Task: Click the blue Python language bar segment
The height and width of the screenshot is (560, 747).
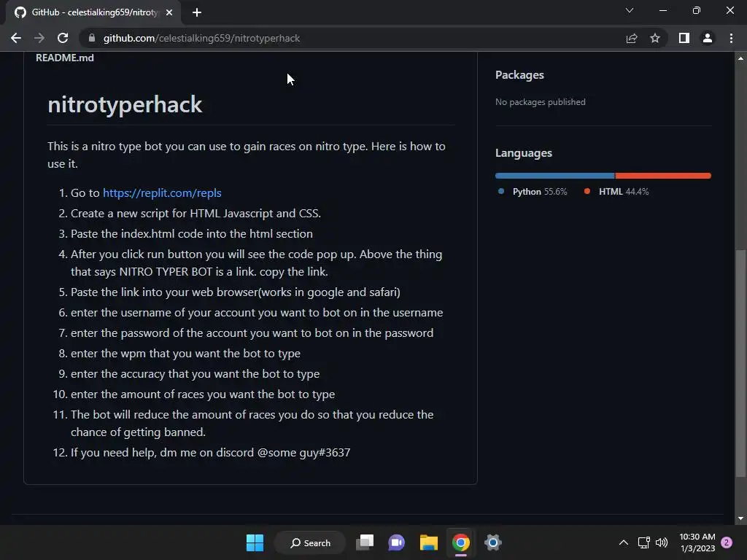Action: click(555, 176)
